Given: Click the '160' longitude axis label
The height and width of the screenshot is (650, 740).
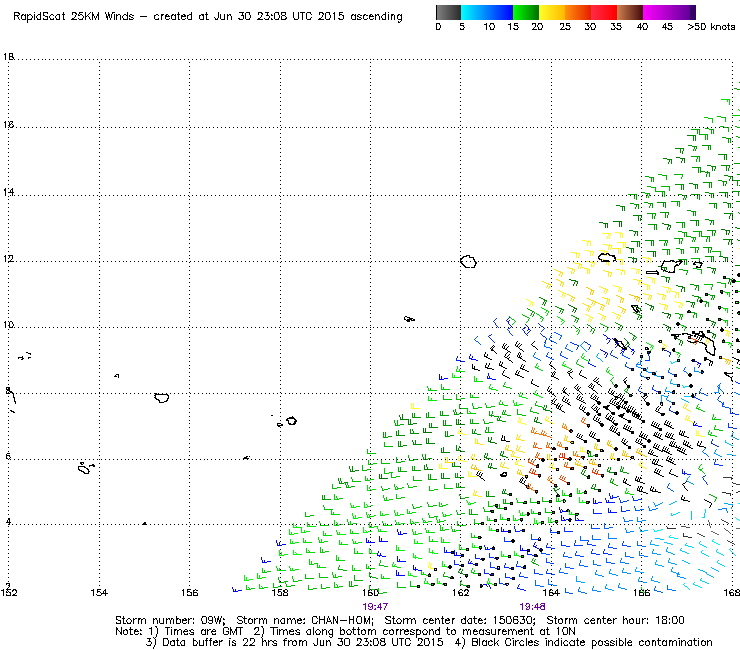Looking at the screenshot, I should point(370,592).
